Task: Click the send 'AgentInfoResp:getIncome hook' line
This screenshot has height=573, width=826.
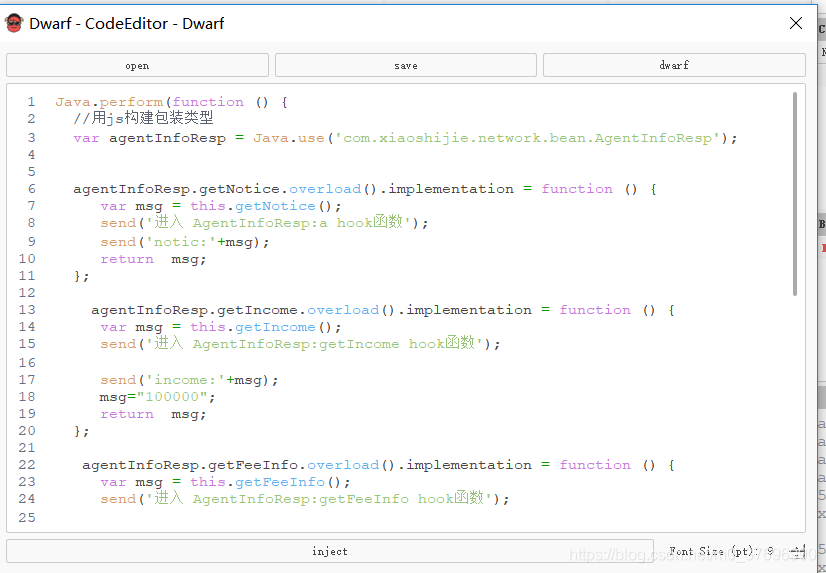Action: [x=300, y=344]
